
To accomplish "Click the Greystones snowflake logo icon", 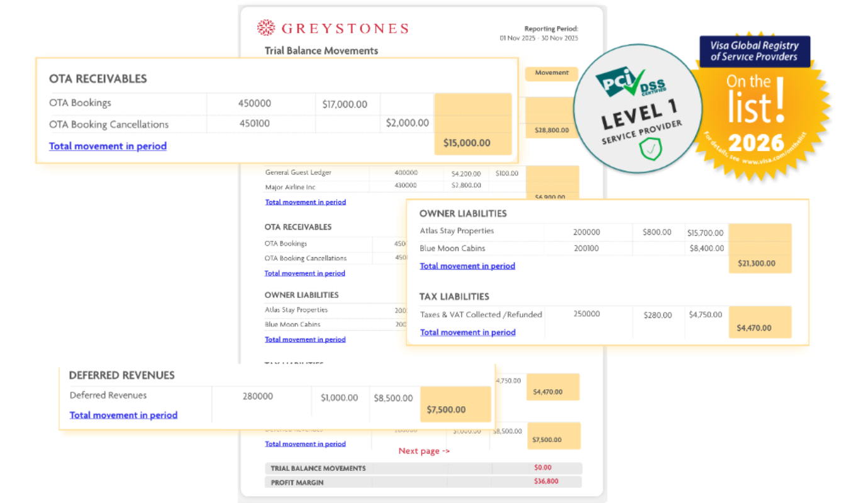I will click(x=266, y=28).
